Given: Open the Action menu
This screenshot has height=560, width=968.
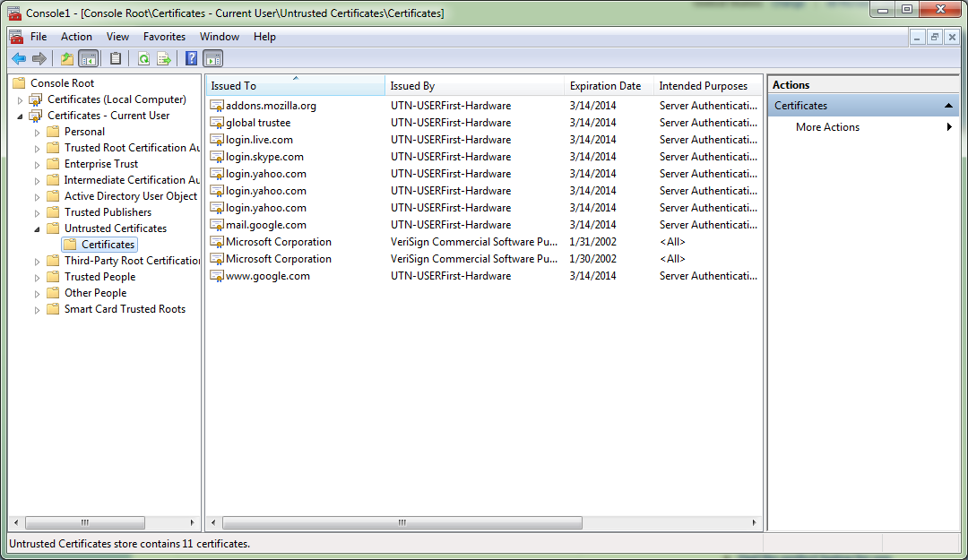Looking at the screenshot, I should click(x=76, y=37).
